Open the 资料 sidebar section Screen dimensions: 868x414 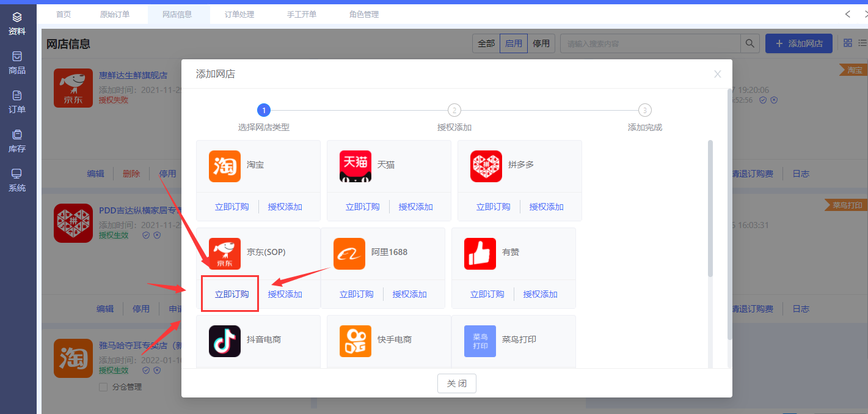pos(17,24)
